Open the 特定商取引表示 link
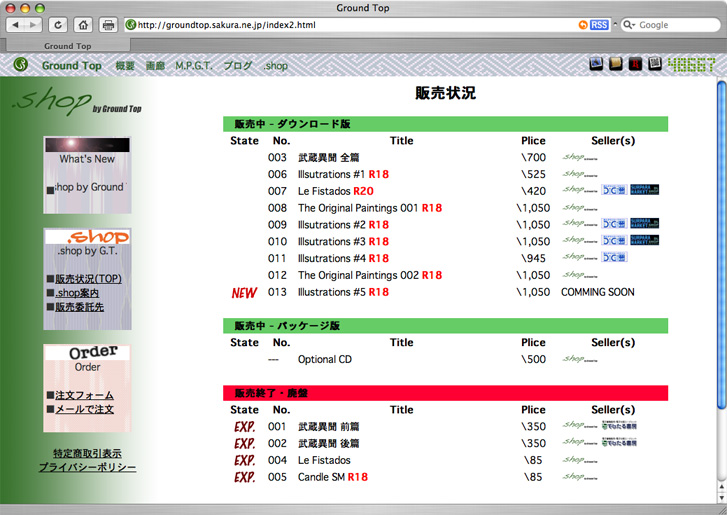 point(87,453)
